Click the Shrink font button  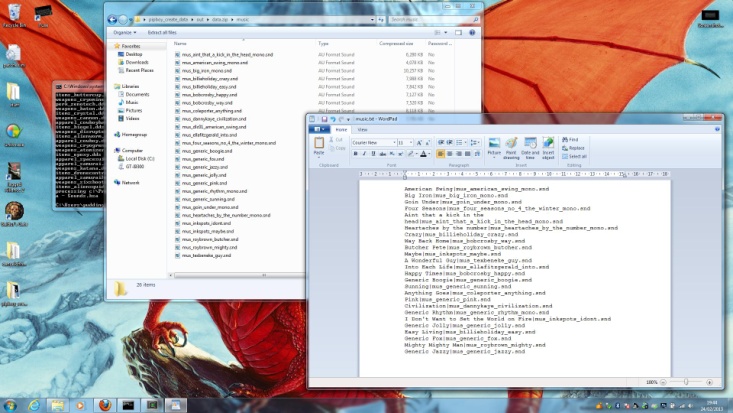click(x=427, y=143)
